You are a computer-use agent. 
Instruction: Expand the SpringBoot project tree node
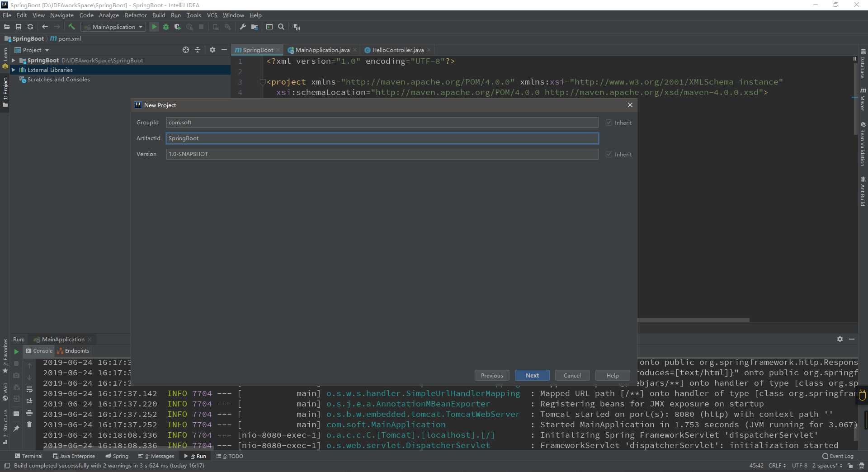pyautogui.click(x=14, y=60)
